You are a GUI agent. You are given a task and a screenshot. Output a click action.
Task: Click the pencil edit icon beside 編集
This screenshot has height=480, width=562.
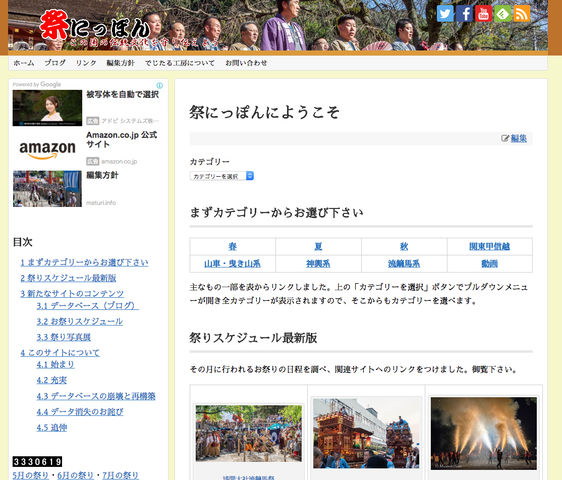505,138
